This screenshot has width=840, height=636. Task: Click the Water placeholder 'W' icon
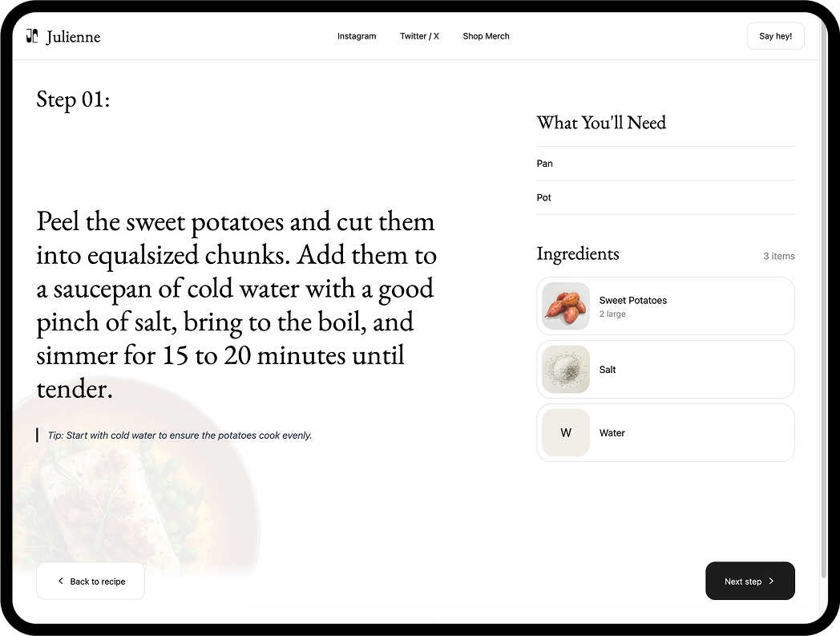tap(566, 433)
